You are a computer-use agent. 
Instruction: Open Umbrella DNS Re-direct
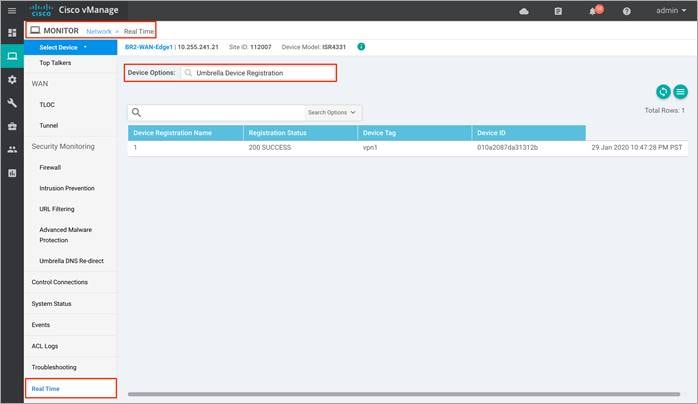[71, 261]
